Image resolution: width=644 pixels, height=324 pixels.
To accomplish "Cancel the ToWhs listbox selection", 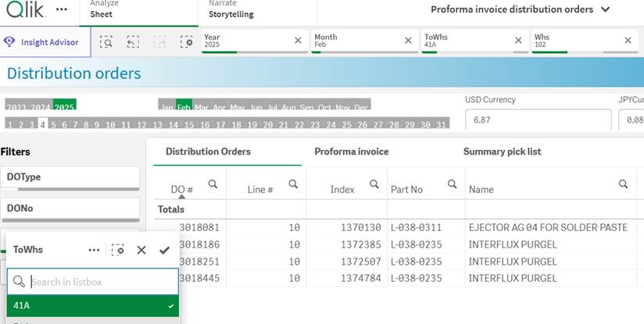I will tap(141, 250).
